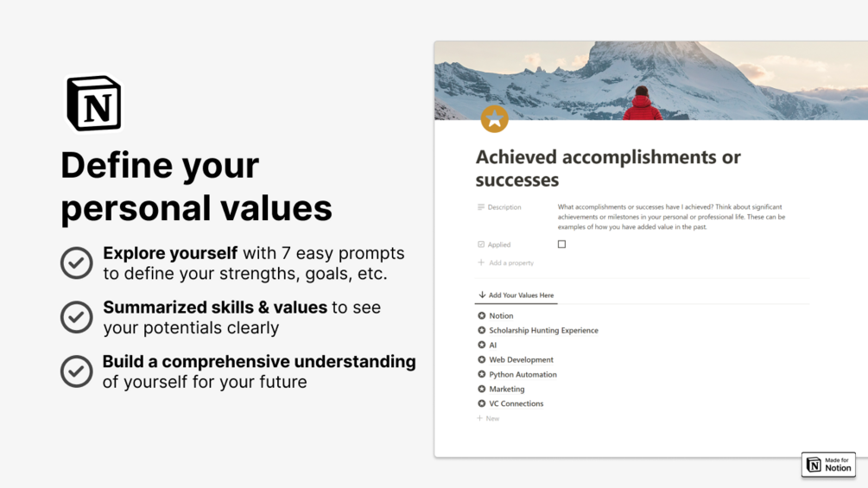Toggle the Applied checkbox
Screen dimensions: 868x488
561,244
